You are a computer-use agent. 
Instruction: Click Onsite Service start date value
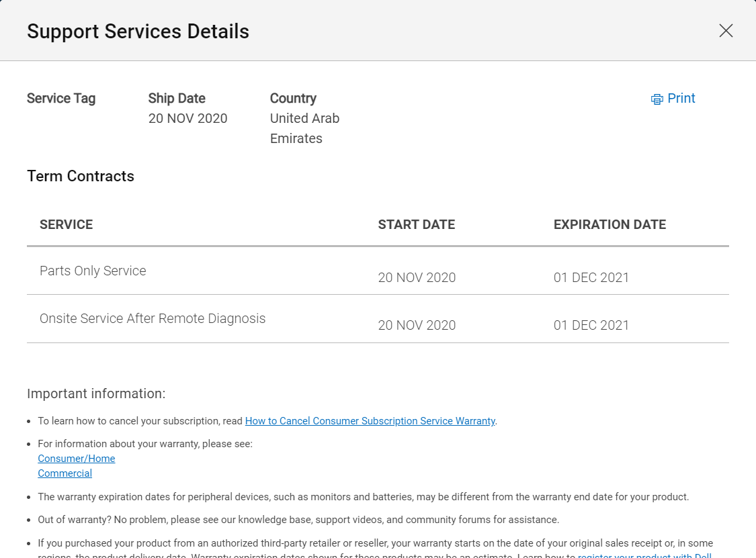(x=417, y=326)
